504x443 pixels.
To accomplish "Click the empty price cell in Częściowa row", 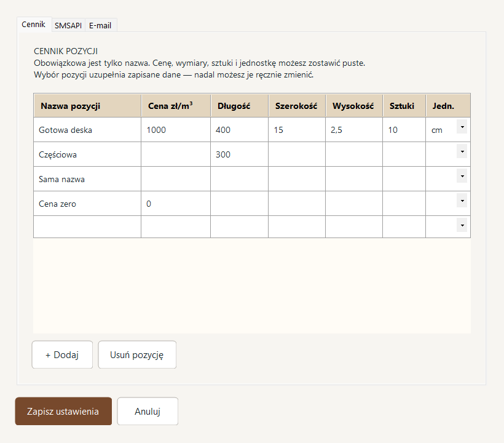I will (x=176, y=154).
